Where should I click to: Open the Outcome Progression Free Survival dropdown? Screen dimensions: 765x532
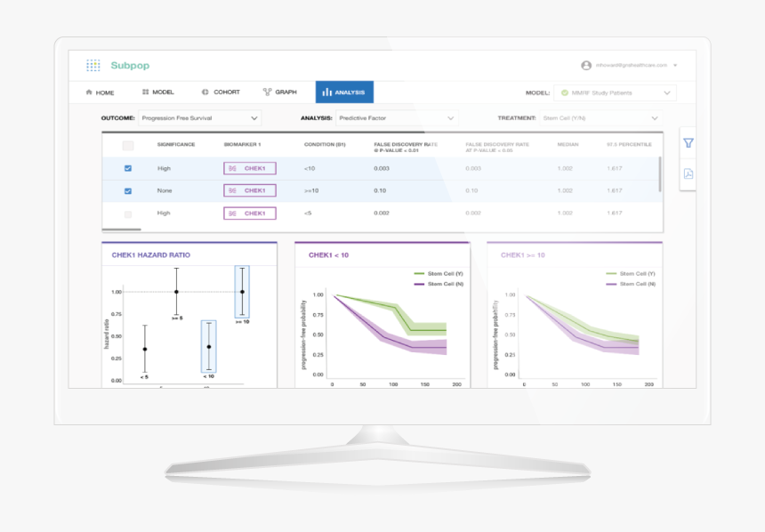point(199,118)
